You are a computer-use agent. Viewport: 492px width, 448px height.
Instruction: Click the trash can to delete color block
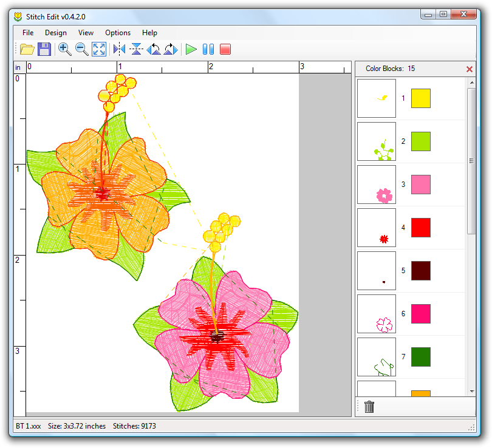(x=369, y=407)
